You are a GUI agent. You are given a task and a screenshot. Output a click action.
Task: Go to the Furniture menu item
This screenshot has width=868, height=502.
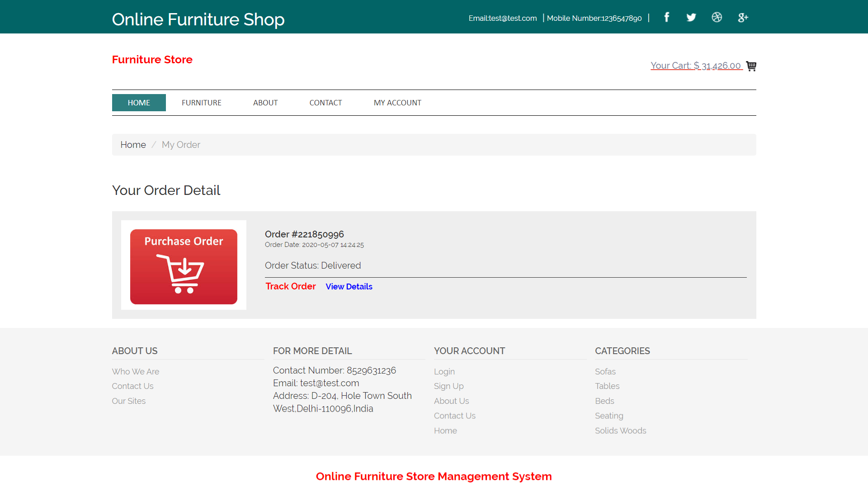tap(202, 103)
